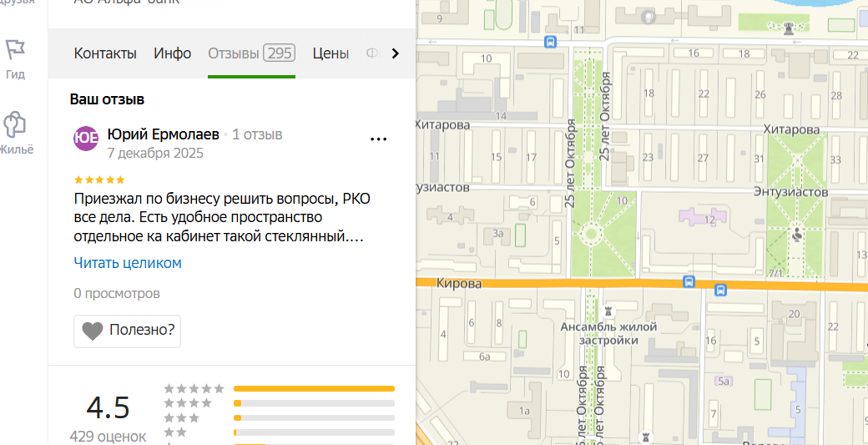
Task: Click the date 7 декабря 2025
Action: 155,154
